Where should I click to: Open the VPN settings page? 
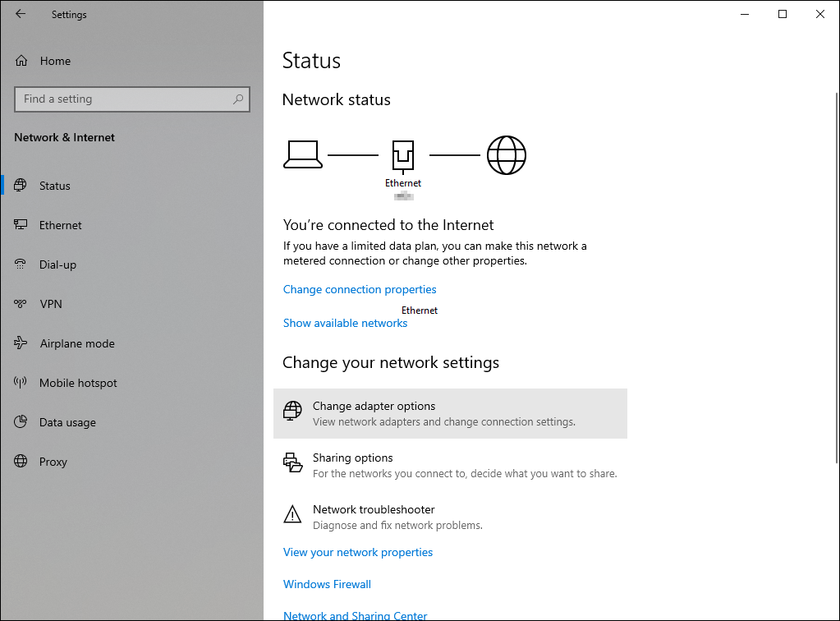pyautogui.click(x=50, y=304)
